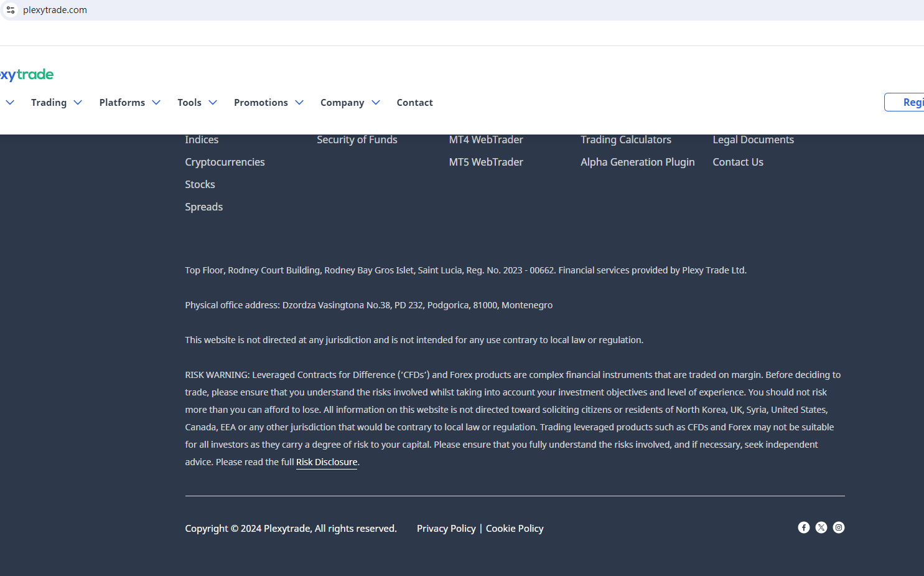Image resolution: width=924 pixels, height=576 pixels.
Task: Open the dropdown chevron preceding Trading
Action: 10,103
